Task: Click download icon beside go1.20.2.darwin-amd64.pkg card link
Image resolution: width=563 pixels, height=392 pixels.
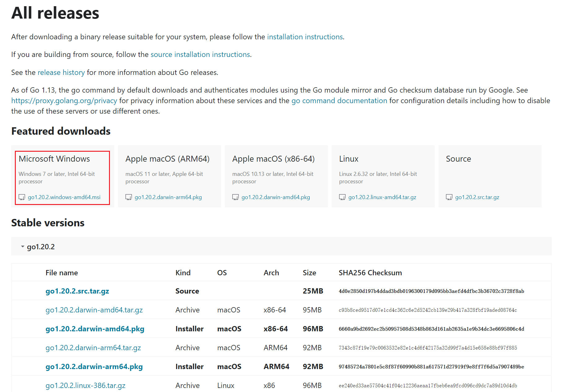Action: point(235,197)
